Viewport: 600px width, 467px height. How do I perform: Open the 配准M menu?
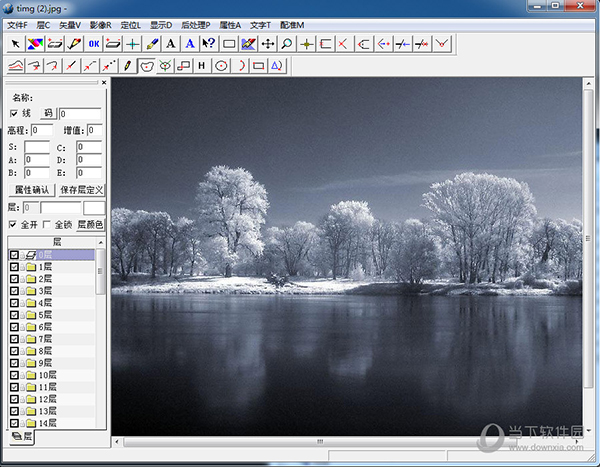[x=292, y=25]
